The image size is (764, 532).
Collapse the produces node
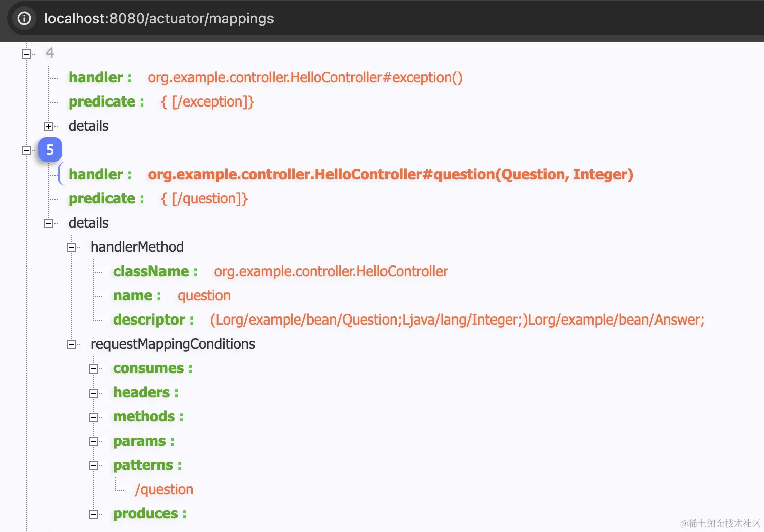(93, 514)
